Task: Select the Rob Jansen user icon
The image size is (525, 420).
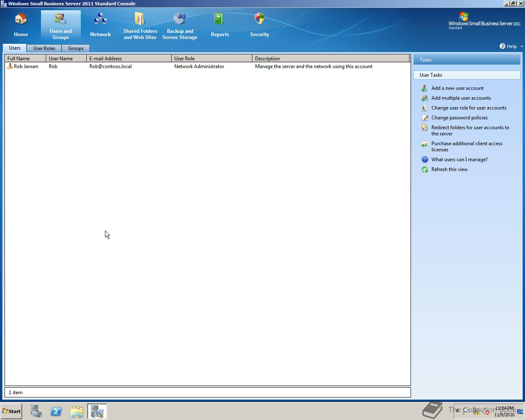Action: 10,66
